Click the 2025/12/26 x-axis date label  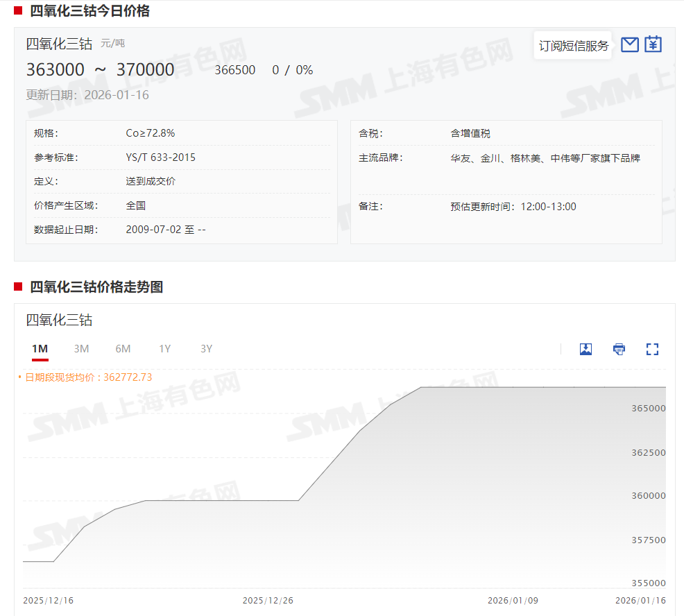pos(268,600)
